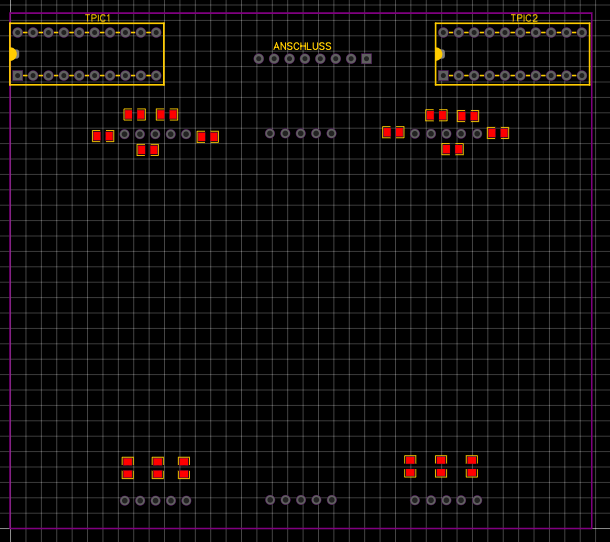Select the square pin-1 pad of TPIC1
Screen dimensions: 610x542
18,75
